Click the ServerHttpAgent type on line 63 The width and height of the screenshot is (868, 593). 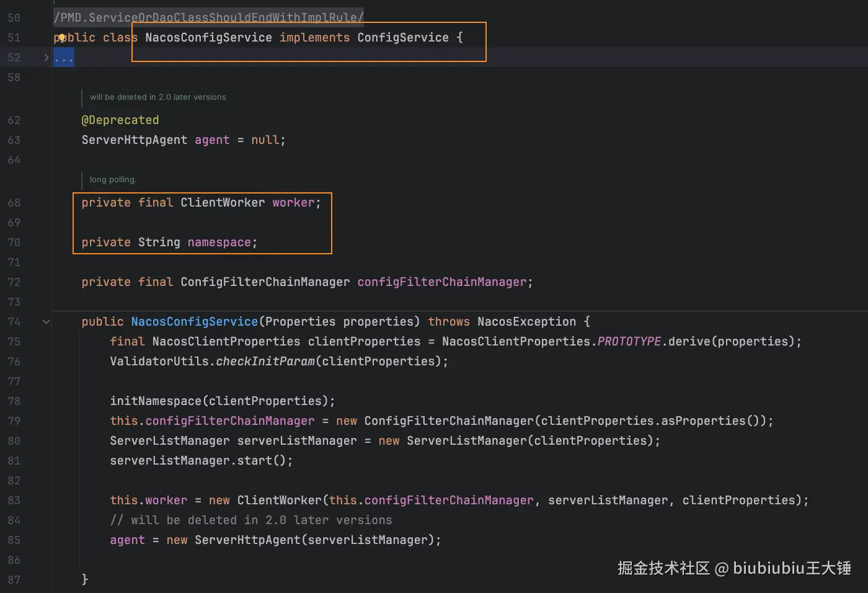[135, 140]
